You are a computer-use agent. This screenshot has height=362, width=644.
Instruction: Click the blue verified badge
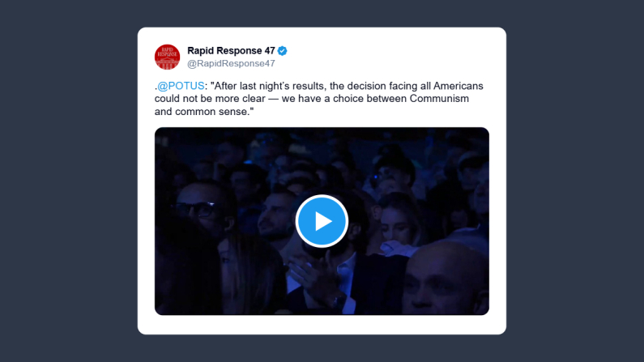[282, 51]
